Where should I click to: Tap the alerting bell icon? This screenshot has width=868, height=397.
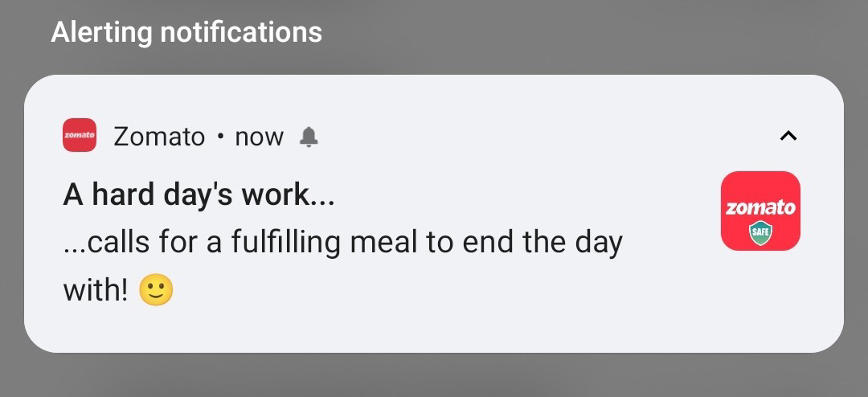tap(309, 136)
